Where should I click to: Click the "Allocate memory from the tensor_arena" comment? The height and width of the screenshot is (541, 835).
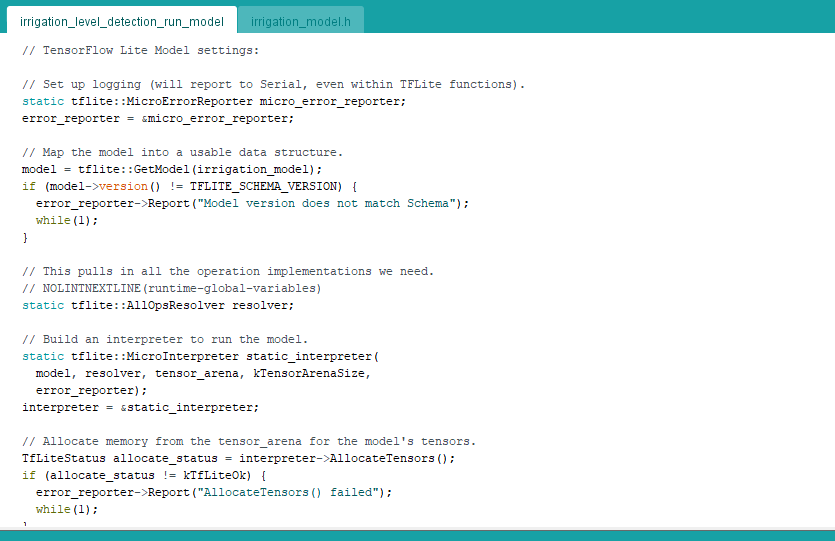point(248,441)
